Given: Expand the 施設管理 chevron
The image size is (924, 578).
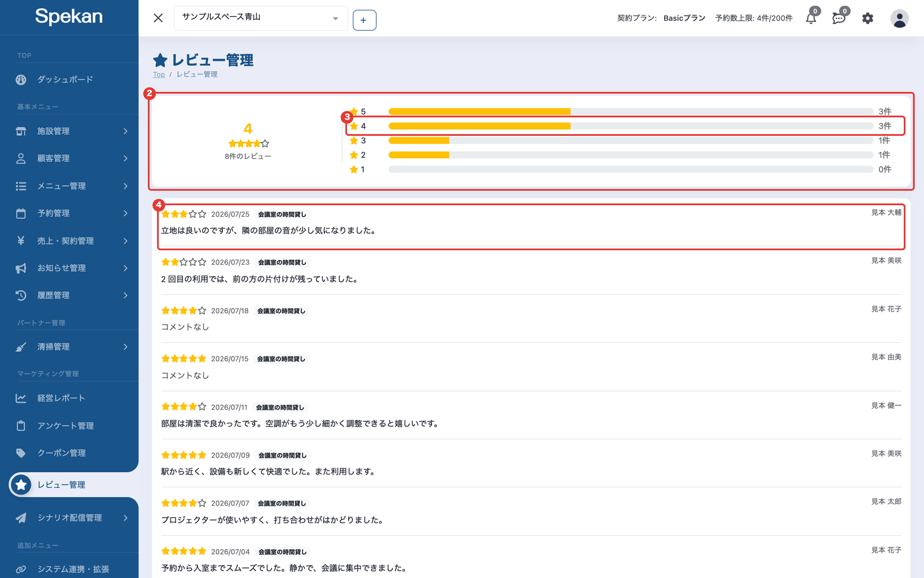Looking at the screenshot, I should click(125, 131).
